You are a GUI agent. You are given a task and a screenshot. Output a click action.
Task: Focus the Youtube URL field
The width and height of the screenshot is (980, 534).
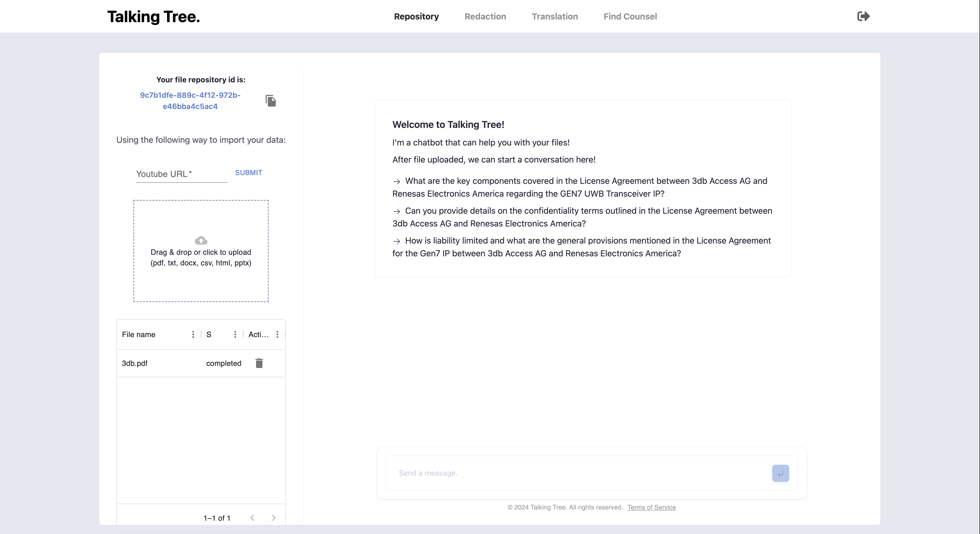181,174
